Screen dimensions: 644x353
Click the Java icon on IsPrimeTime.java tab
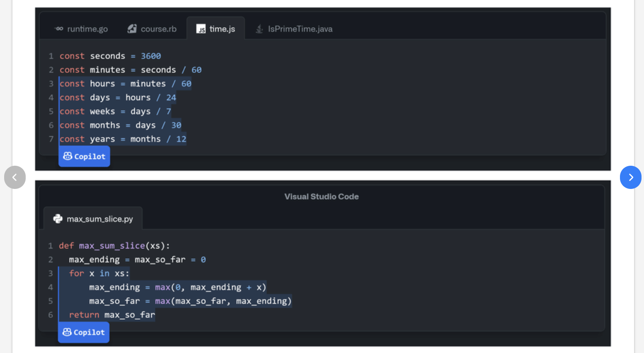(259, 29)
